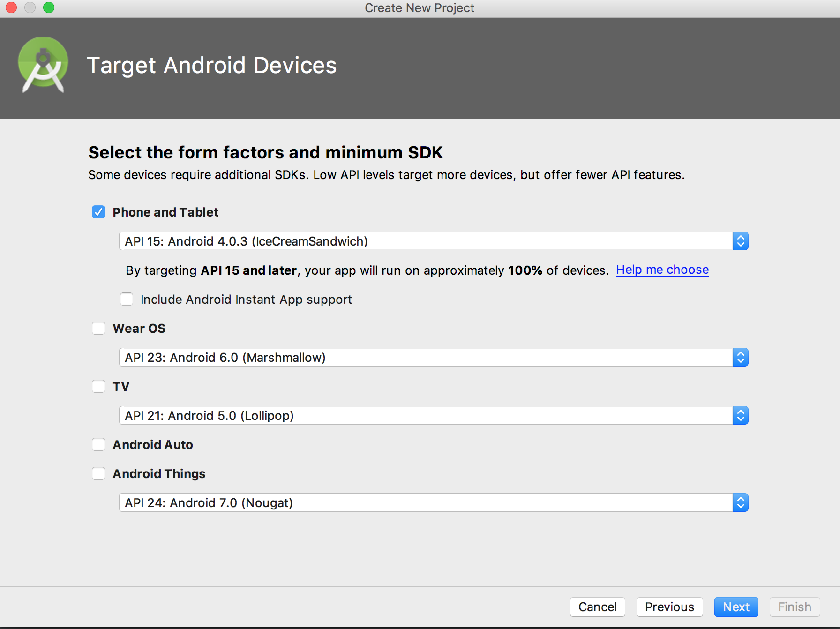Click the Create New Project title bar

coord(419,8)
